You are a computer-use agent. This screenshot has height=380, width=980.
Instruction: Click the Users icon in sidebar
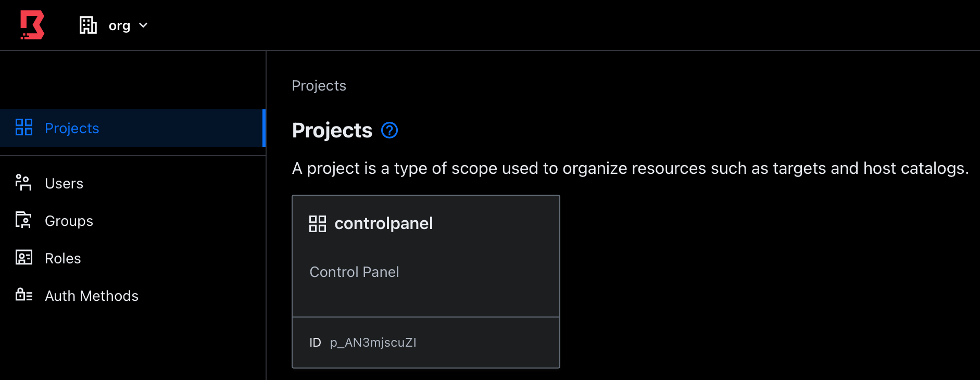pyautogui.click(x=23, y=183)
